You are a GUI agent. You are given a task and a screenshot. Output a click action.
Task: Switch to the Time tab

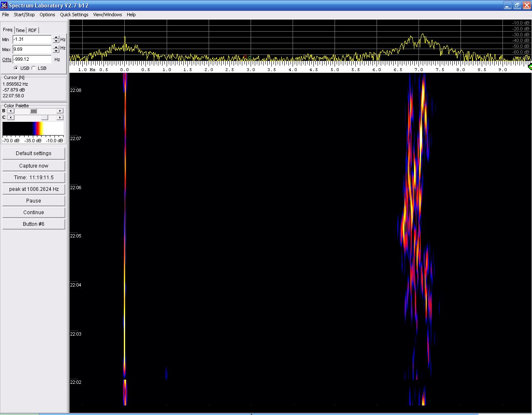click(20, 30)
